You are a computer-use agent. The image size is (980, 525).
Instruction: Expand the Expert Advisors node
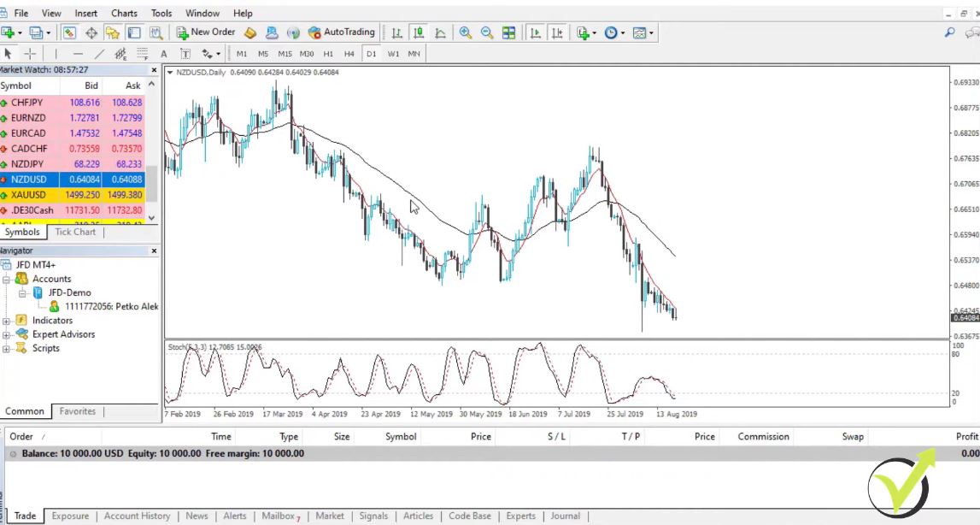tap(6, 334)
